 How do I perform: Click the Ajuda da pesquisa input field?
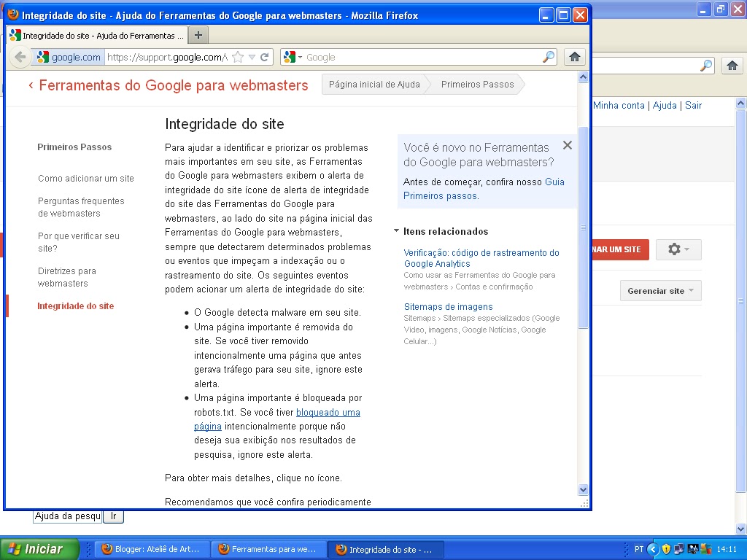click(x=67, y=516)
